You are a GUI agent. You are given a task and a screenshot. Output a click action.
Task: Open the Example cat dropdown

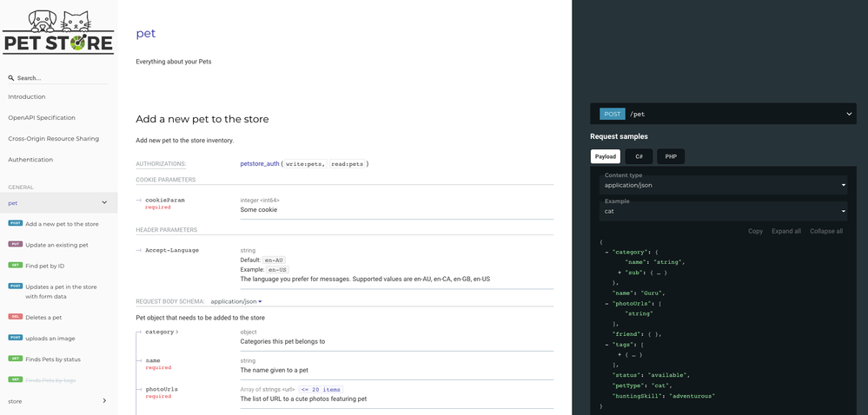click(723, 211)
